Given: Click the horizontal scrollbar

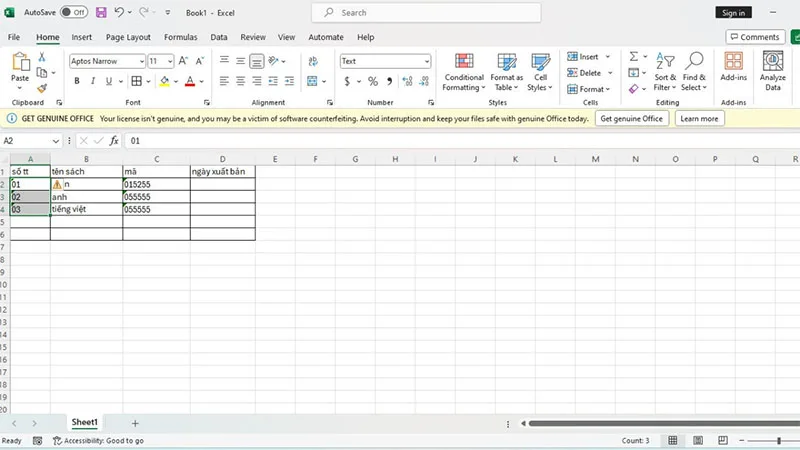Looking at the screenshot, I should [664, 423].
